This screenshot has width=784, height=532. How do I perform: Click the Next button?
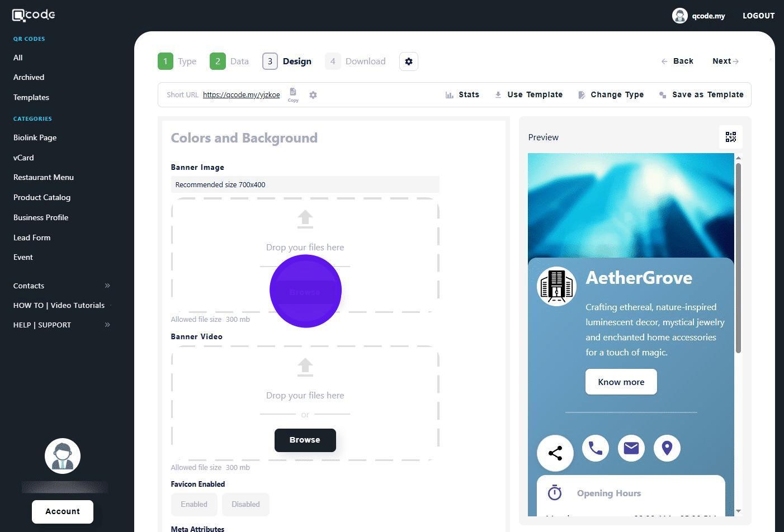(725, 61)
